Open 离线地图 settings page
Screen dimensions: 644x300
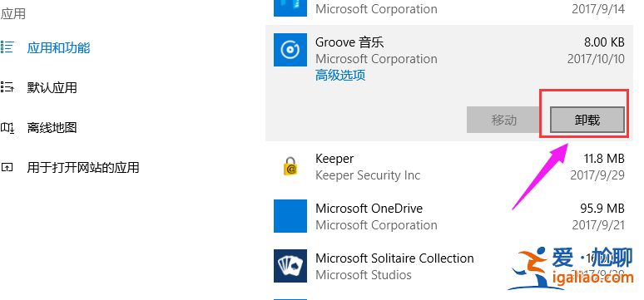52,128
